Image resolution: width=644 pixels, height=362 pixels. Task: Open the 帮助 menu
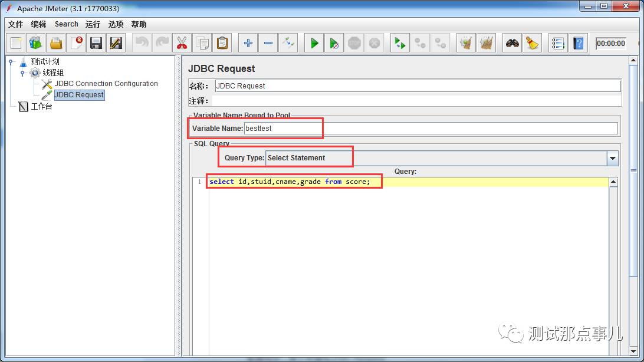point(139,24)
